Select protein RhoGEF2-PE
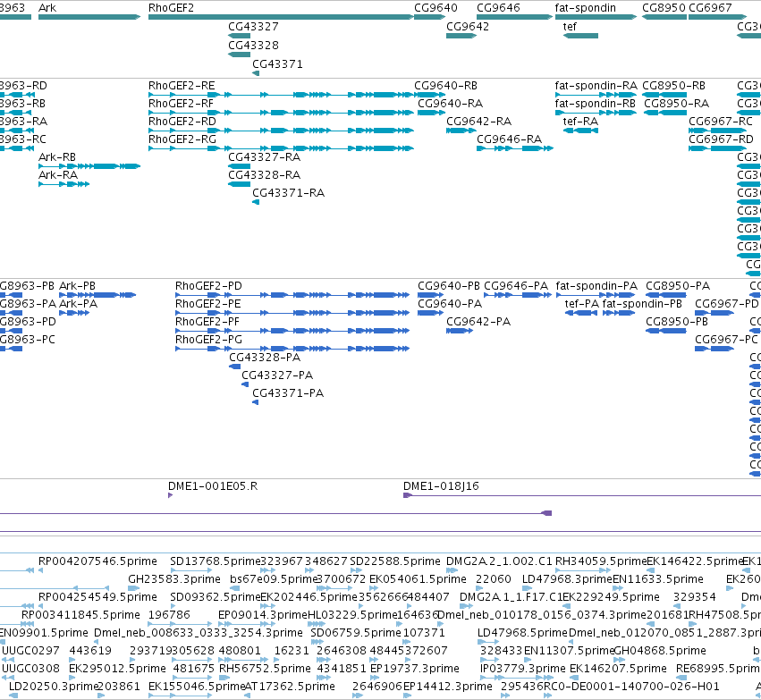Viewport: 761px width, 700px height. 208,304
